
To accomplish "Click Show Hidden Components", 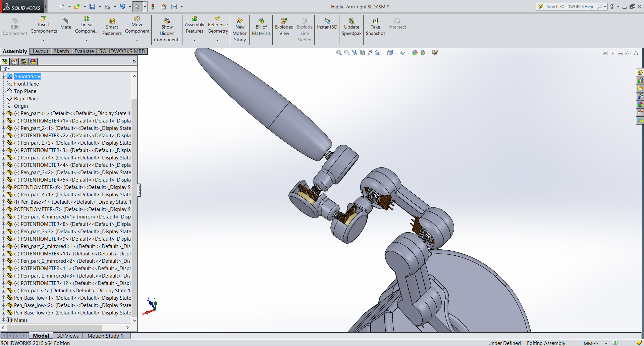I will pos(167,30).
